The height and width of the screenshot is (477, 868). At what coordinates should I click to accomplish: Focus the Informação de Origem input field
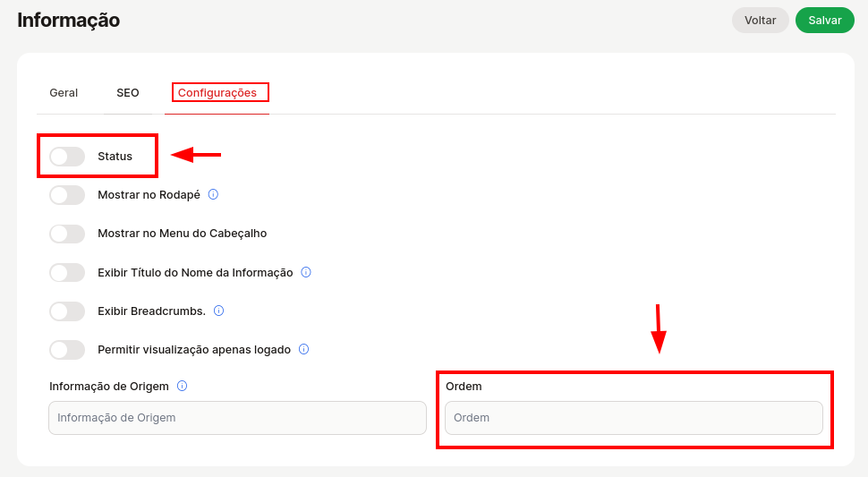coord(237,418)
